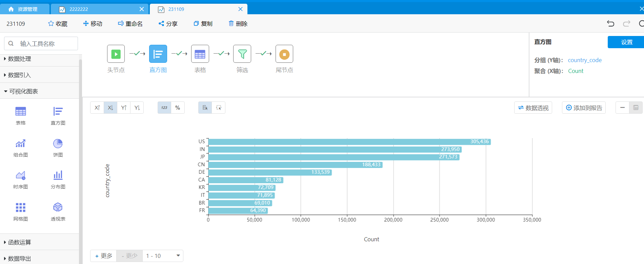Select the 头节点 start node icon
Viewport: 644px width, 264px height.
click(x=116, y=54)
